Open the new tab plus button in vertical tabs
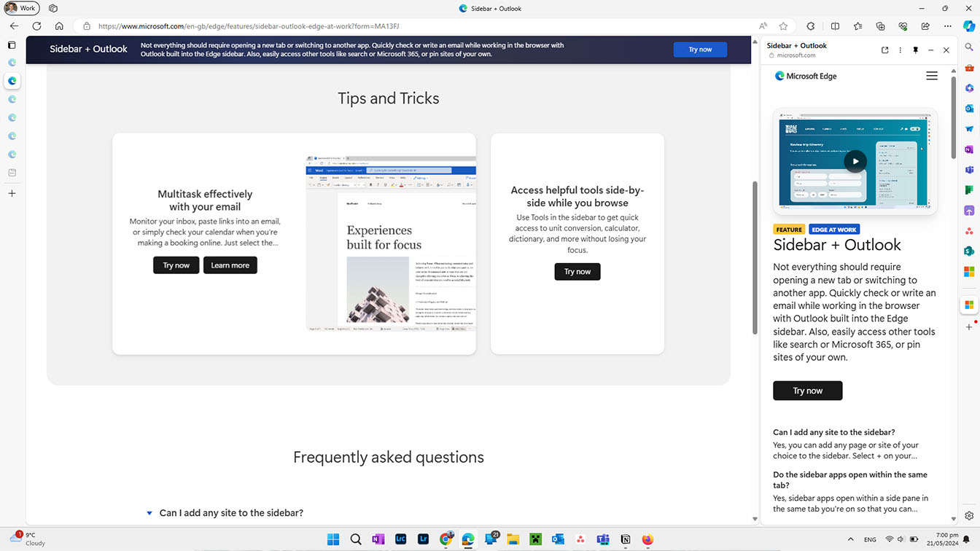 (x=12, y=193)
